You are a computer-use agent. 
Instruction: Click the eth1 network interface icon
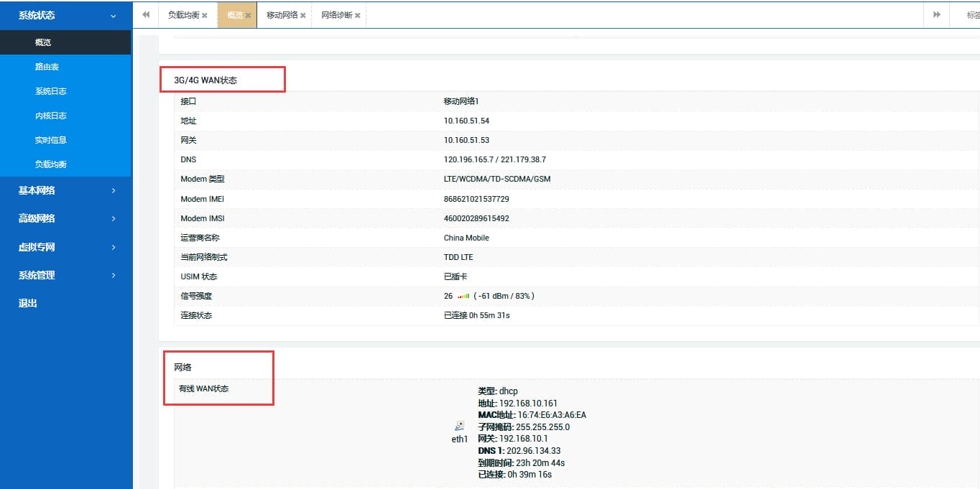tap(460, 426)
